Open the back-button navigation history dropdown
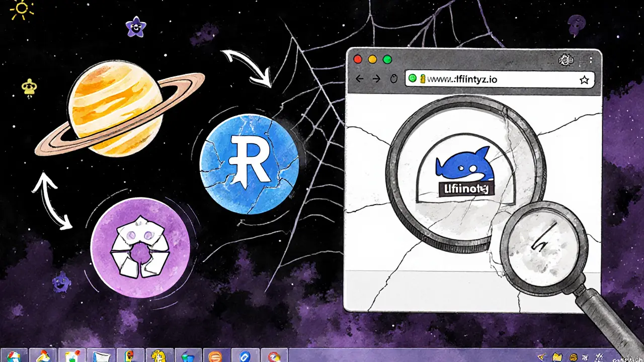644x362 pixels. [359, 79]
